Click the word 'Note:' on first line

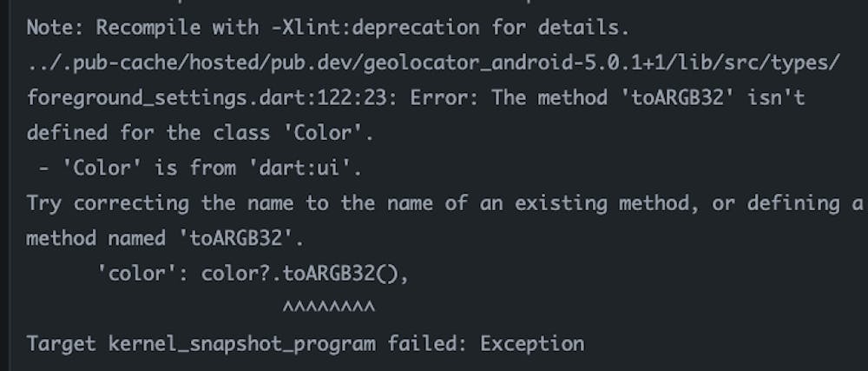56,27
